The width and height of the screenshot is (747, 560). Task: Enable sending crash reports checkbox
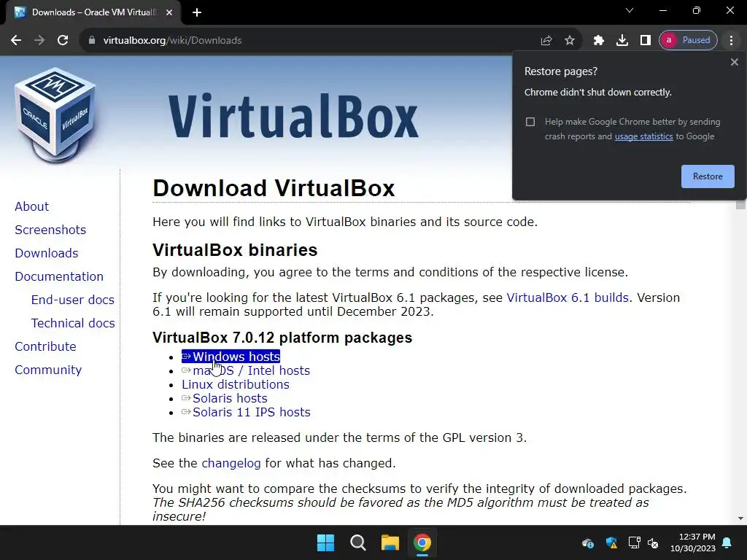coord(530,122)
